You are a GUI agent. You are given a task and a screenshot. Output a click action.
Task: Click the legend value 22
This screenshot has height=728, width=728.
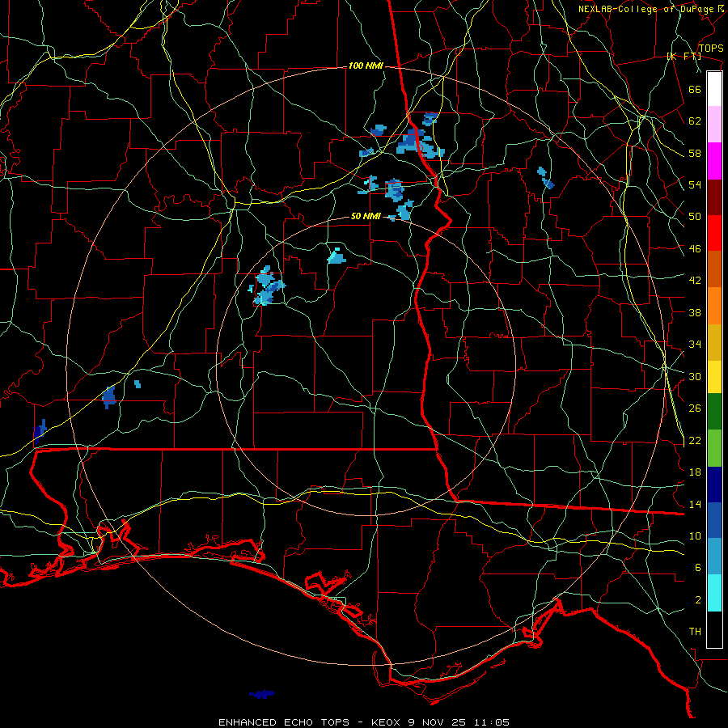coord(695,441)
